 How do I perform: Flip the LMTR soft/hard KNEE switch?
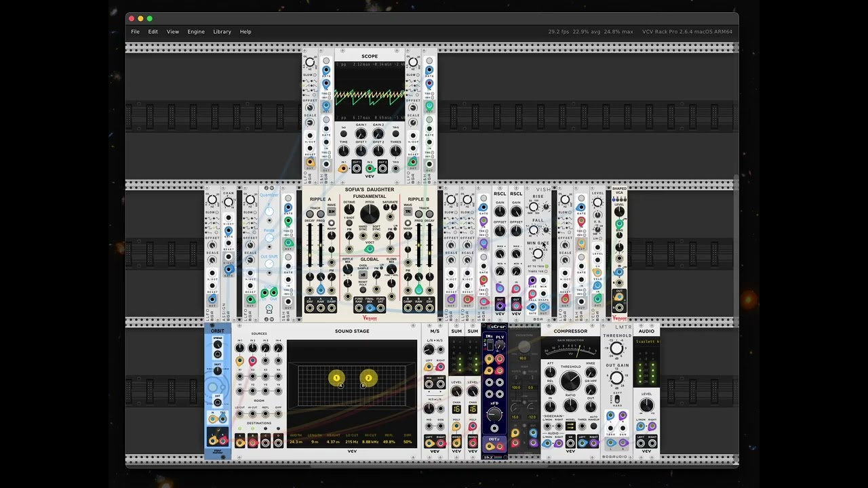(616, 399)
